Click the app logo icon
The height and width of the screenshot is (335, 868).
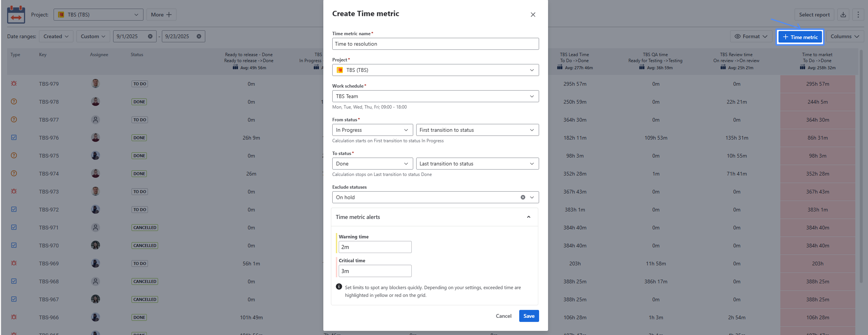(16, 15)
